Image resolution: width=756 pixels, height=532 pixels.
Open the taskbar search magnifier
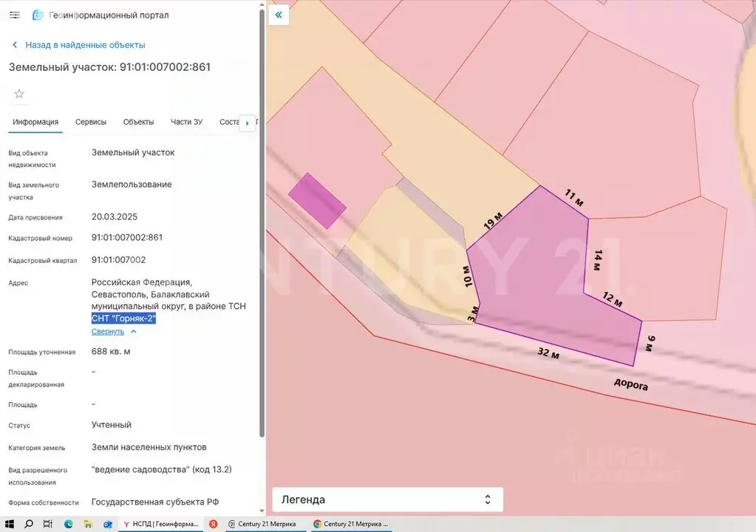[28, 524]
